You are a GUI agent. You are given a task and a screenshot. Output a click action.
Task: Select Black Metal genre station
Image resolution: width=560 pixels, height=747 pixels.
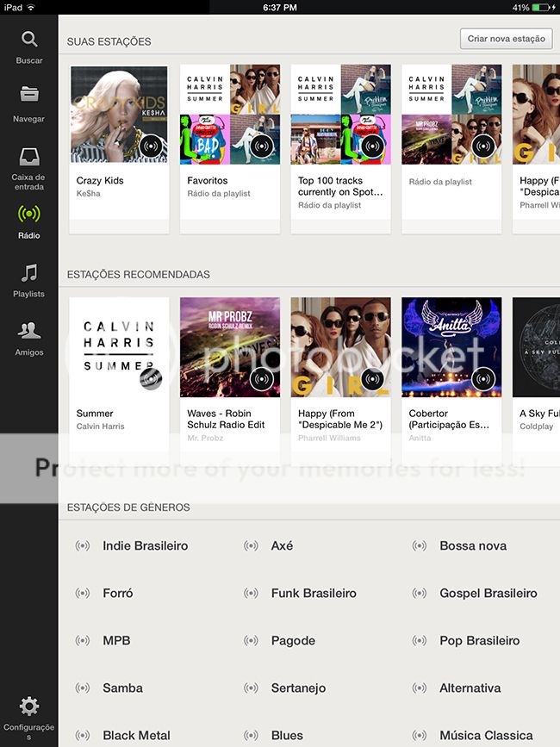[136, 735]
